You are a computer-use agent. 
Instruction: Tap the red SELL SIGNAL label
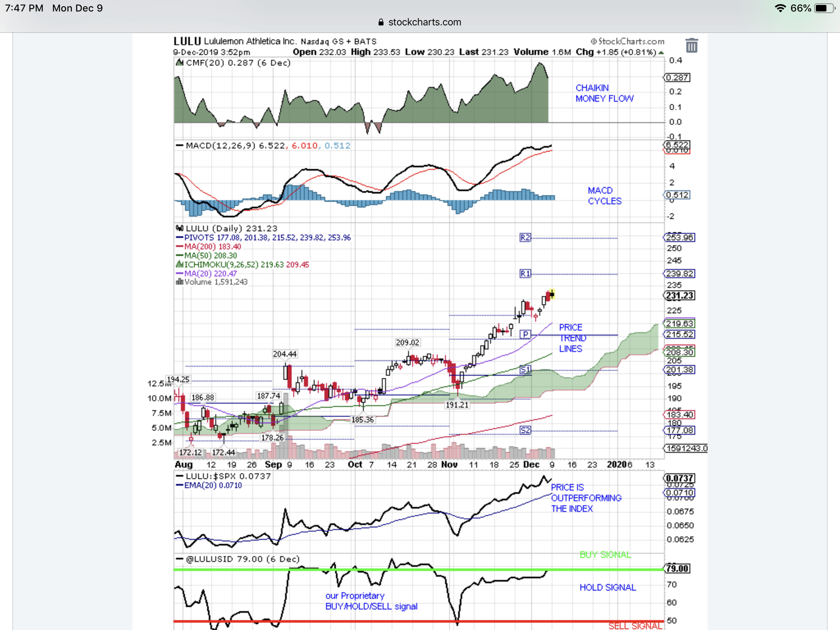point(635,625)
